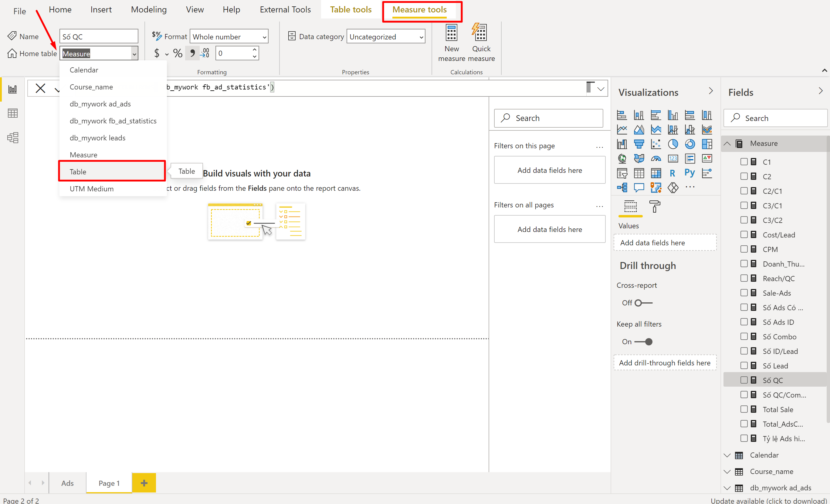Open the Home table dropdown arrow
Screen dimensions: 830x504
click(x=134, y=54)
